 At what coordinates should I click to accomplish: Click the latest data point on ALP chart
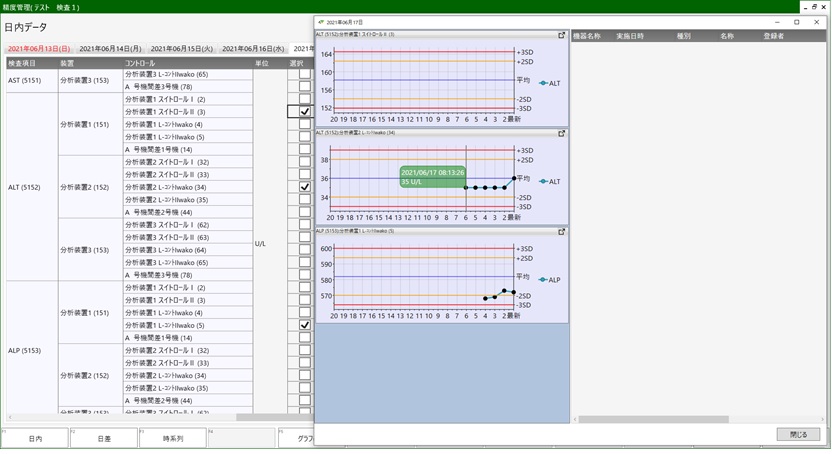pos(514,292)
